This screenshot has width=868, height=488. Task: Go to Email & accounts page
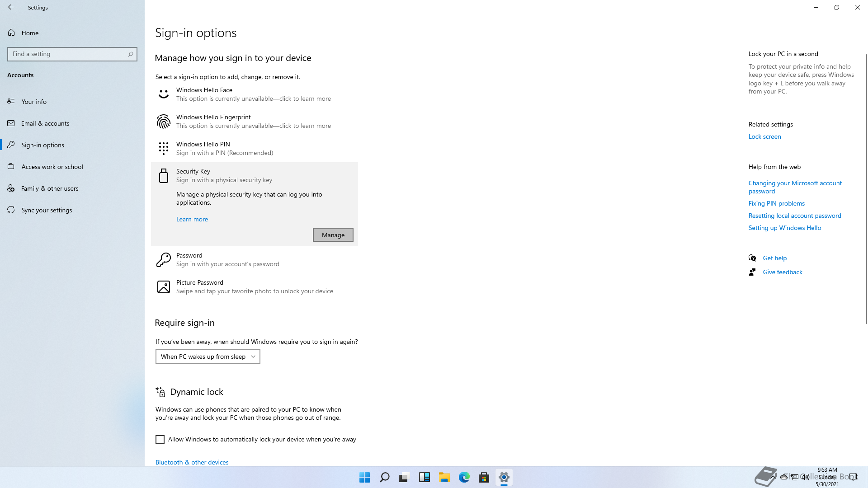(72, 123)
